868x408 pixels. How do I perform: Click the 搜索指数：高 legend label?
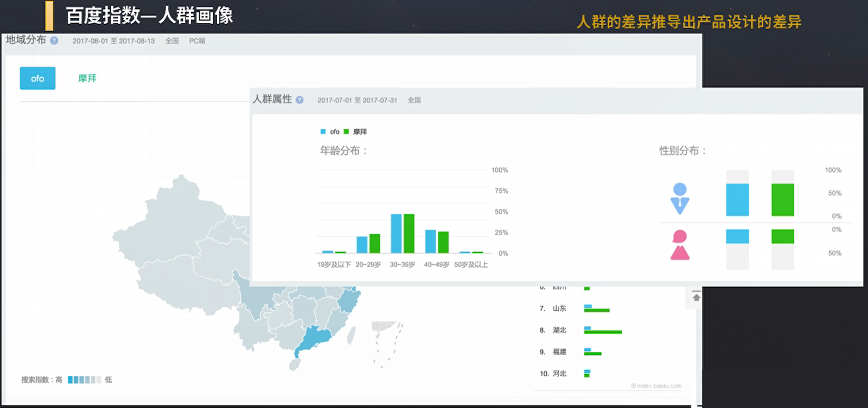tap(42, 380)
